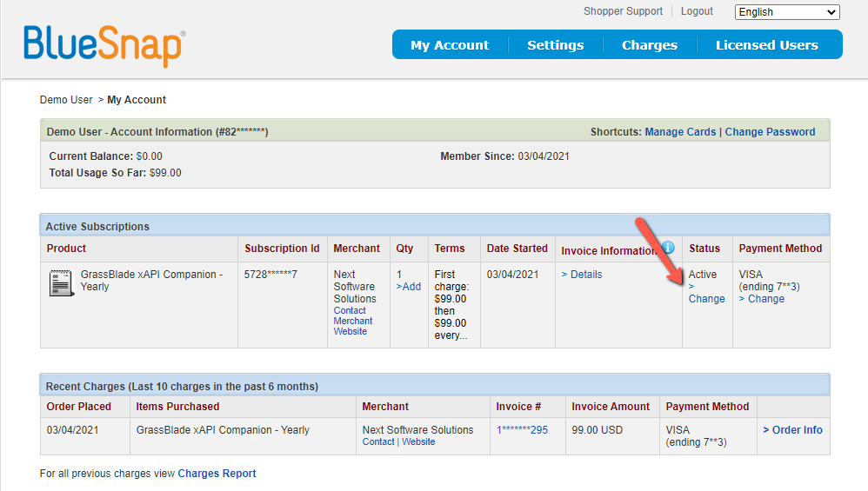The width and height of the screenshot is (868, 491).
Task: Open the Licensed Users tab
Action: pos(767,45)
